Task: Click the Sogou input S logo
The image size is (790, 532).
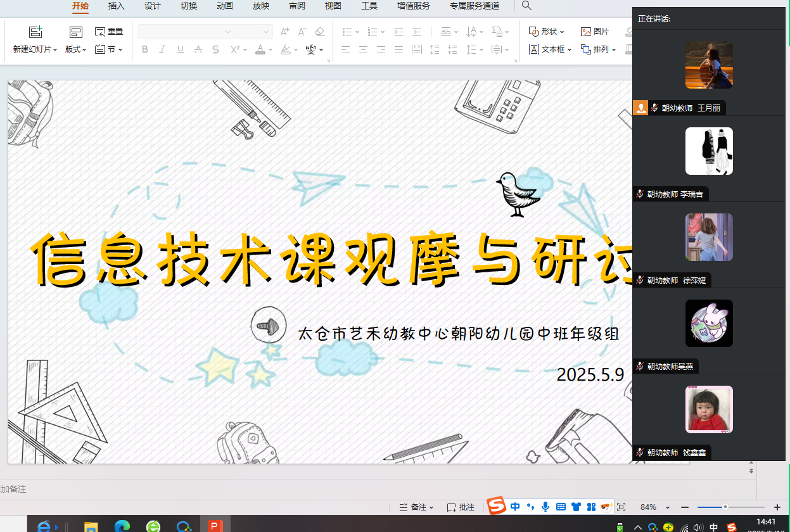Action: 497,506
